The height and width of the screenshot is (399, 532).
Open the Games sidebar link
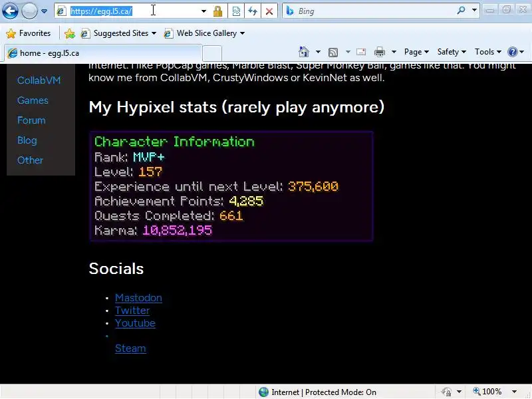[33, 100]
